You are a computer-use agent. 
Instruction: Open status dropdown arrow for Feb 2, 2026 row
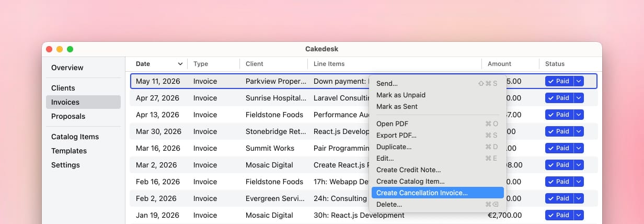(x=579, y=198)
